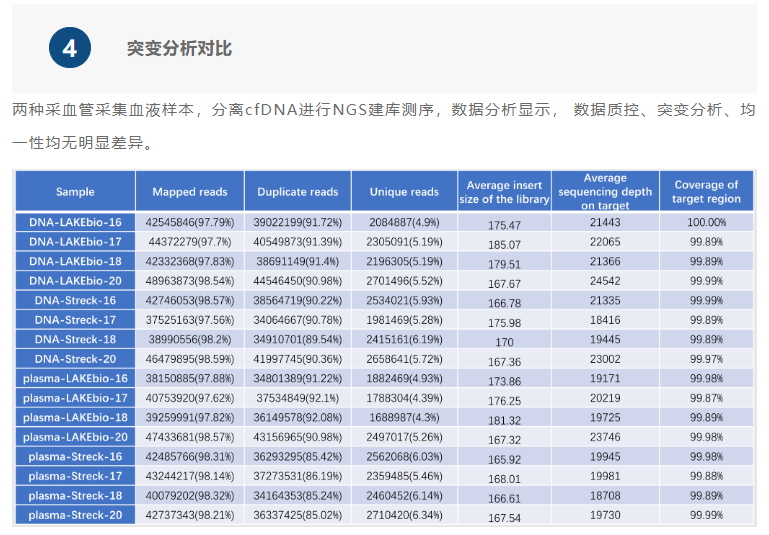
Task: Select the plasma-LAKEbio-17 row label
Action: click(x=75, y=398)
